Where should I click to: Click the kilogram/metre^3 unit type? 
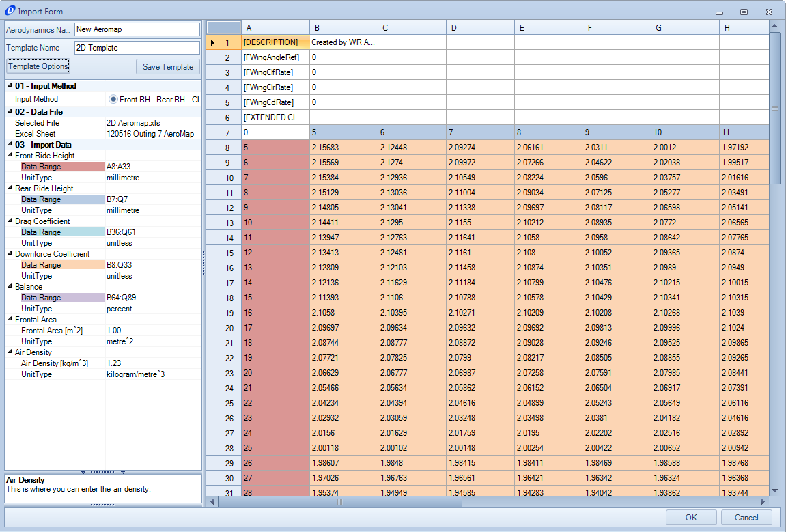click(x=135, y=374)
